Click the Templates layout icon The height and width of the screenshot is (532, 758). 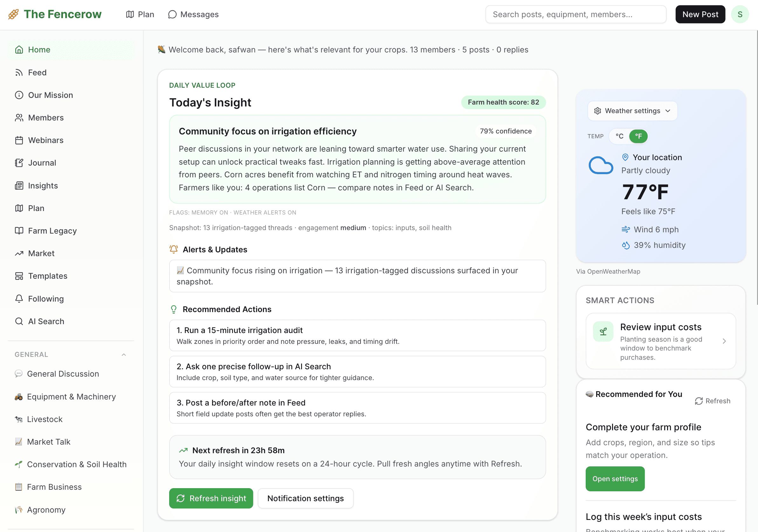pyautogui.click(x=19, y=276)
